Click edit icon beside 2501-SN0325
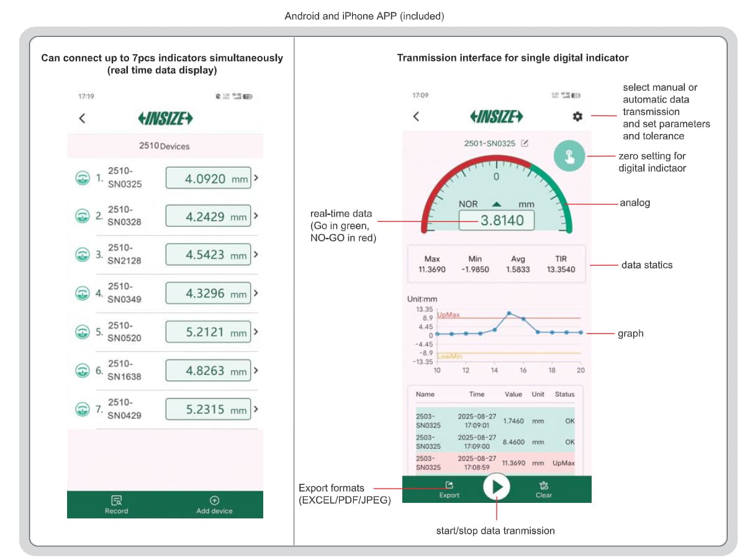The width and height of the screenshot is (745, 560). coord(525,143)
